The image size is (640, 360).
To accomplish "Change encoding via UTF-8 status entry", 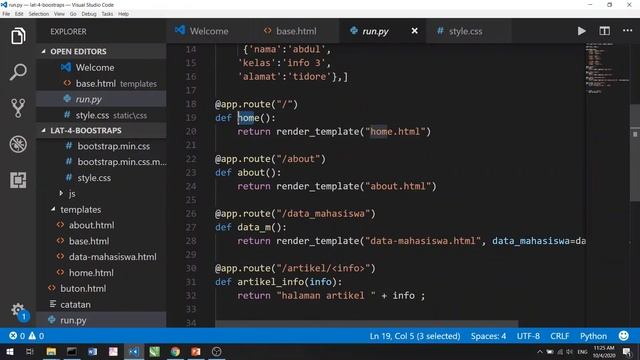I will (528, 336).
